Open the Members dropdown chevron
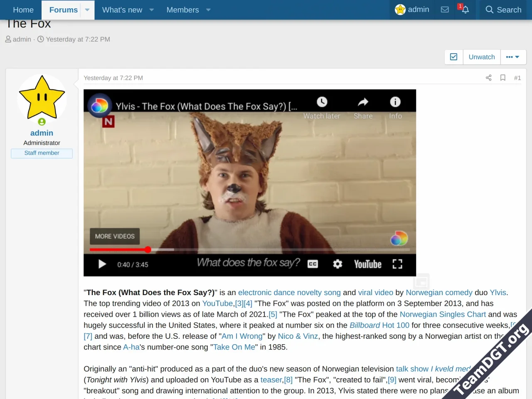The image size is (532, 399). pyautogui.click(x=208, y=10)
